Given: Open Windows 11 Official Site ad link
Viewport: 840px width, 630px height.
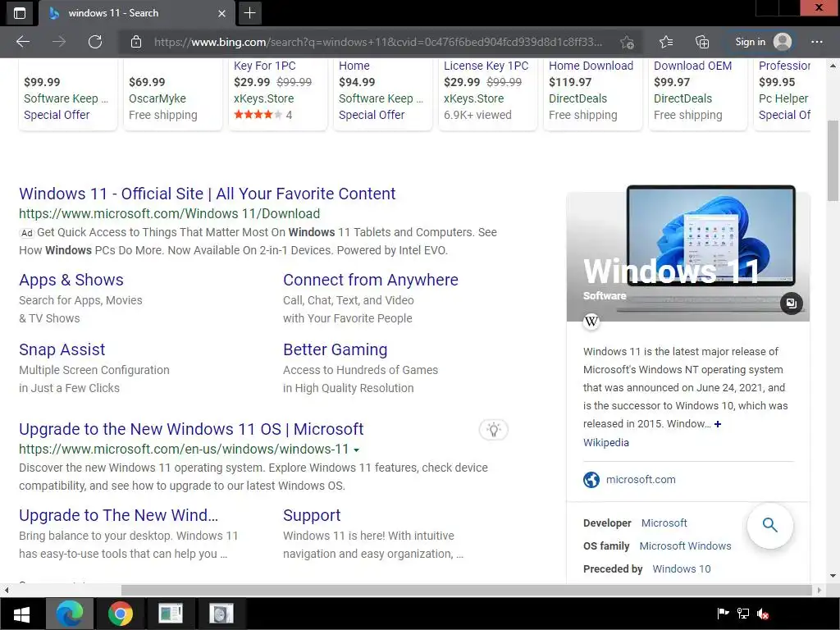Looking at the screenshot, I should [x=208, y=194].
